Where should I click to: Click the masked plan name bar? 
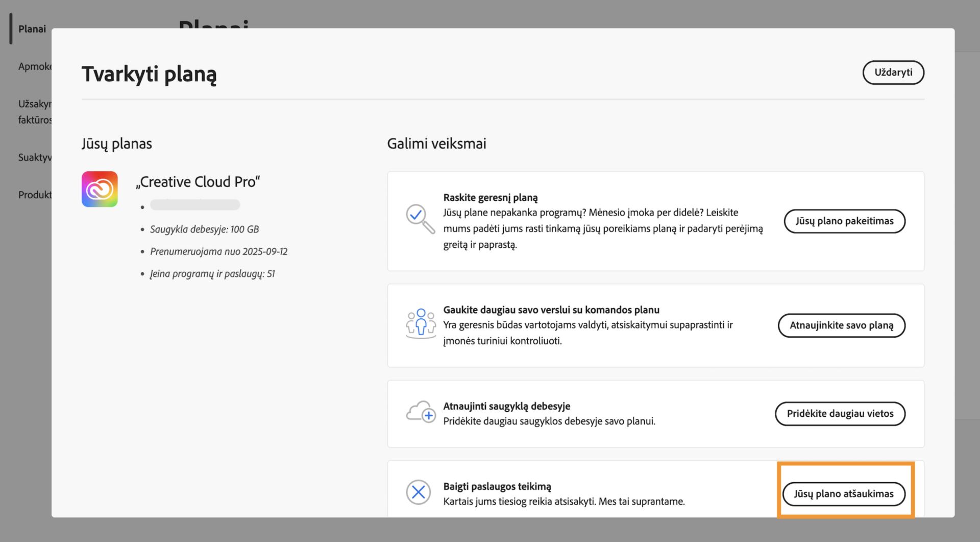194,205
